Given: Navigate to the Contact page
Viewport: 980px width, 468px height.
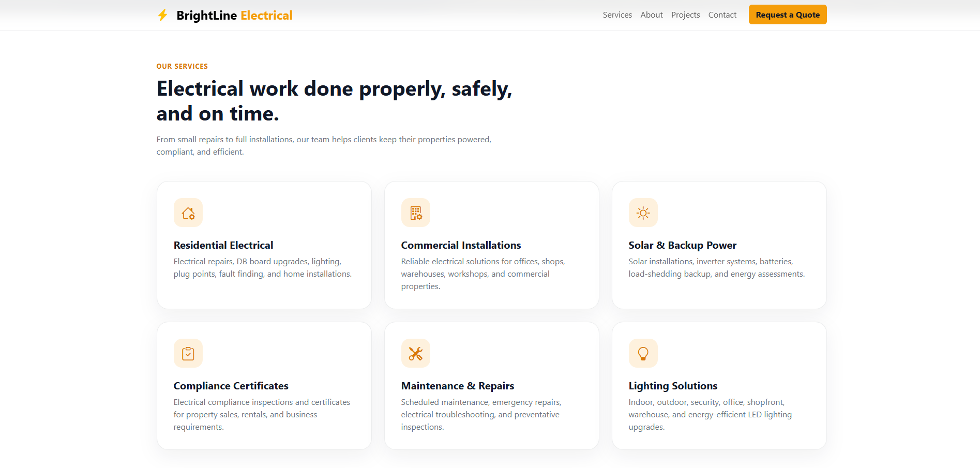Looking at the screenshot, I should tap(722, 15).
